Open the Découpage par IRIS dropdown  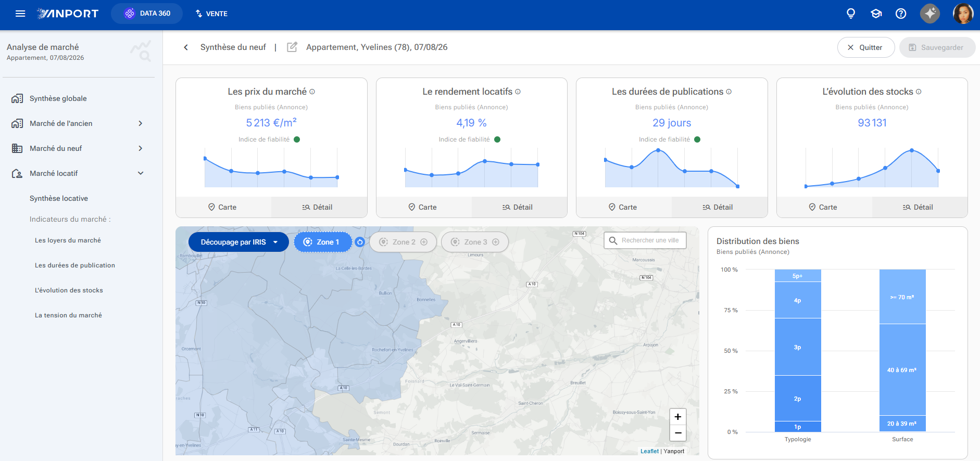pos(238,242)
